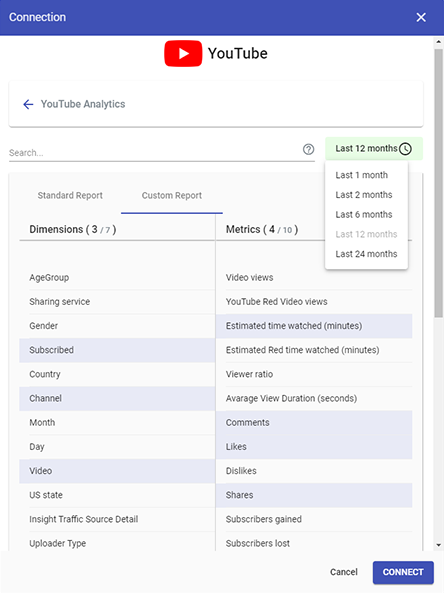
Task: Select the Dislikes metric
Action: (314, 471)
